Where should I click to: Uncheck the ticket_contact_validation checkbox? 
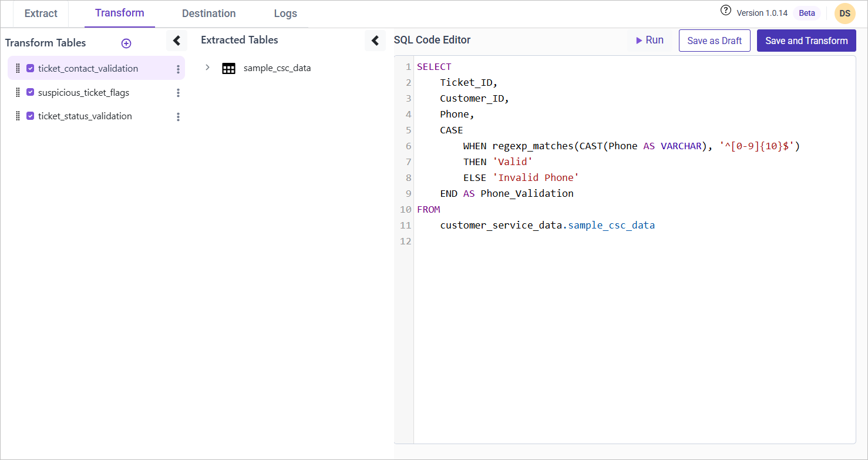click(31, 69)
